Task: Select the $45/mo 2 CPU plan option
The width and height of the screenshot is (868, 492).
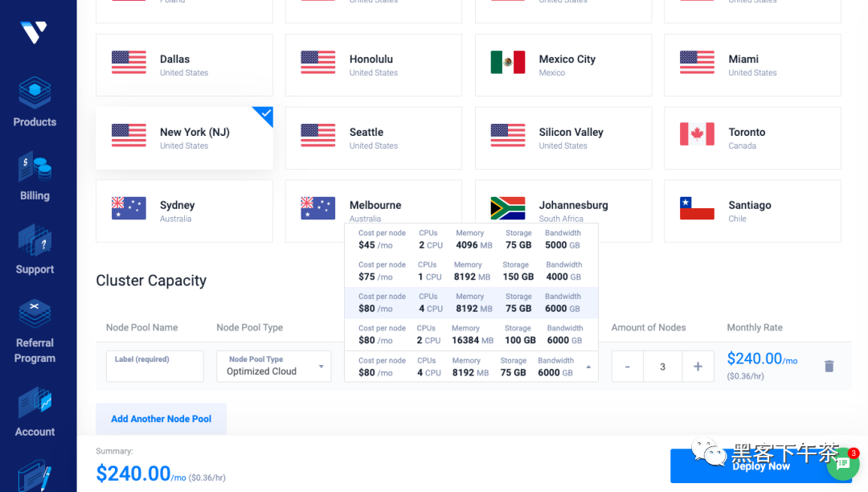Action: click(471, 240)
